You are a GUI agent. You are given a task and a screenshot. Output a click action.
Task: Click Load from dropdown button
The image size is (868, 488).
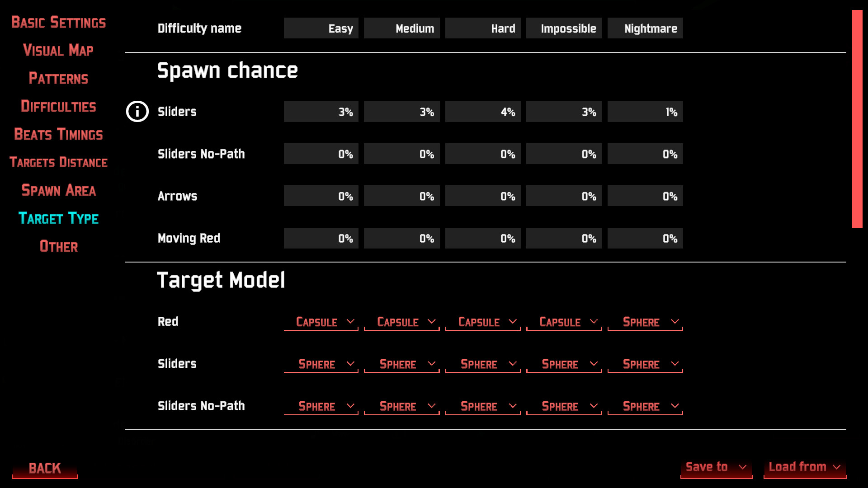(x=805, y=467)
